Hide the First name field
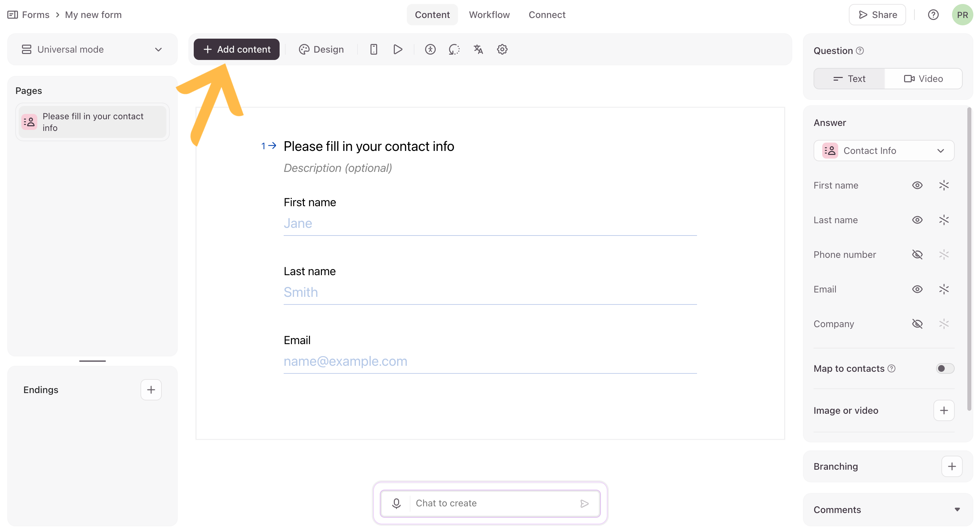This screenshot has height=531, width=980. tap(917, 185)
